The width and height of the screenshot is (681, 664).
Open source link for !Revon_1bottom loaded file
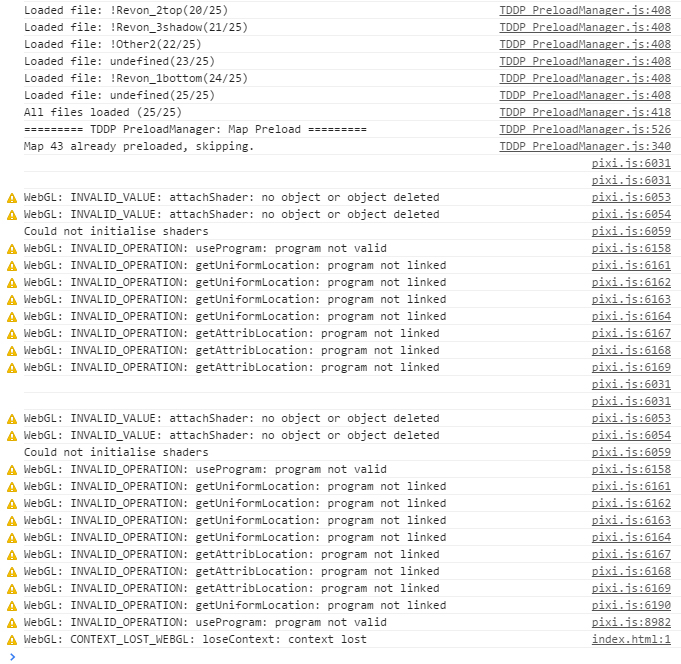click(x=585, y=78)
